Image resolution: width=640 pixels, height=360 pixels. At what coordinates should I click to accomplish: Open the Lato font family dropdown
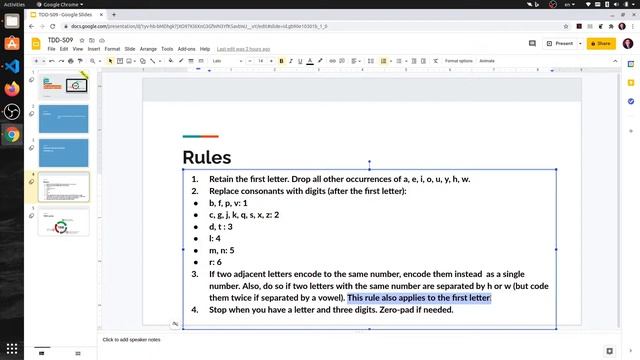(227, 61)
